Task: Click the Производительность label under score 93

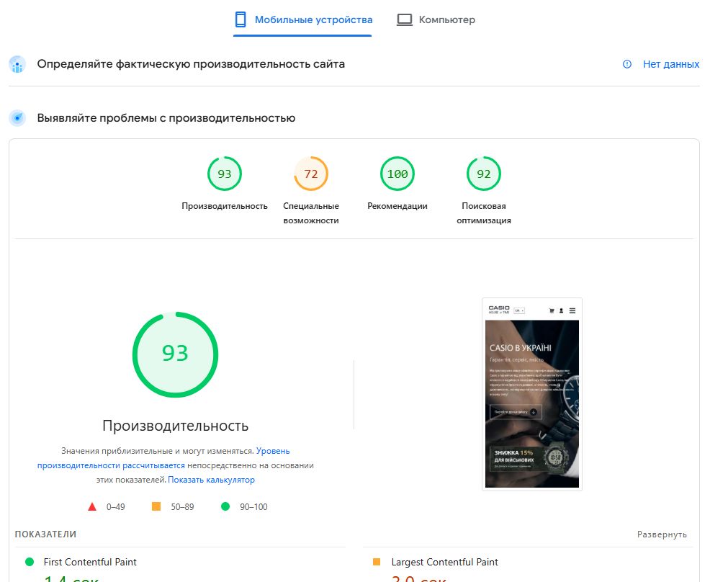Action: click(225, 206)
